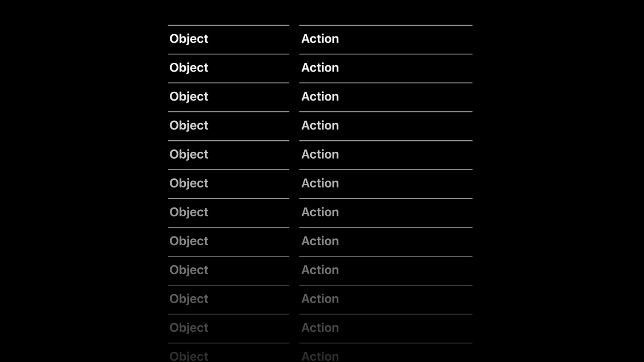Select the second row's Action text

[x=320, y=68]
